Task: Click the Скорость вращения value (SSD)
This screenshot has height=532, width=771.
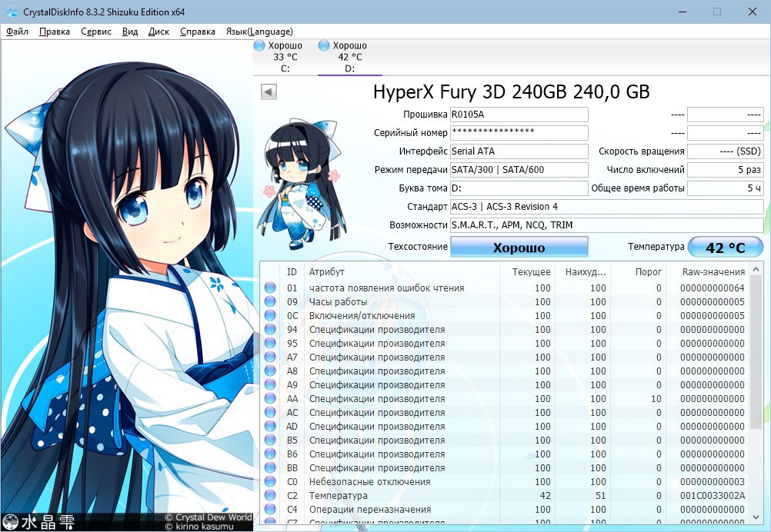Action: [726, 151]
